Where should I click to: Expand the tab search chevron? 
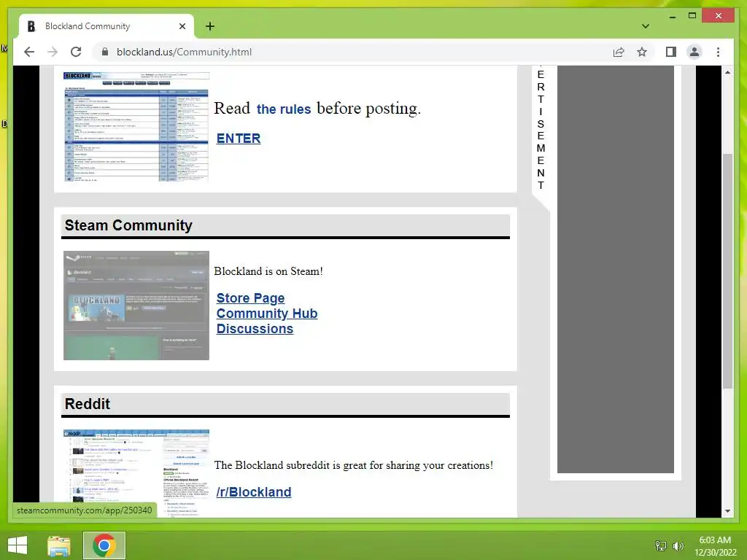point(646,26)
